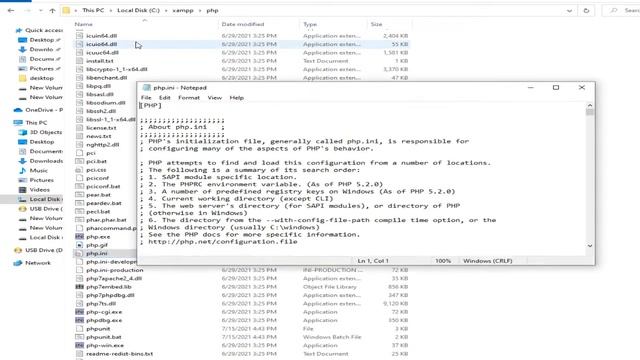This screenshot has height=360, width=640.
Task: Click Notepad scrollbar down arrow
Action: 590,246
